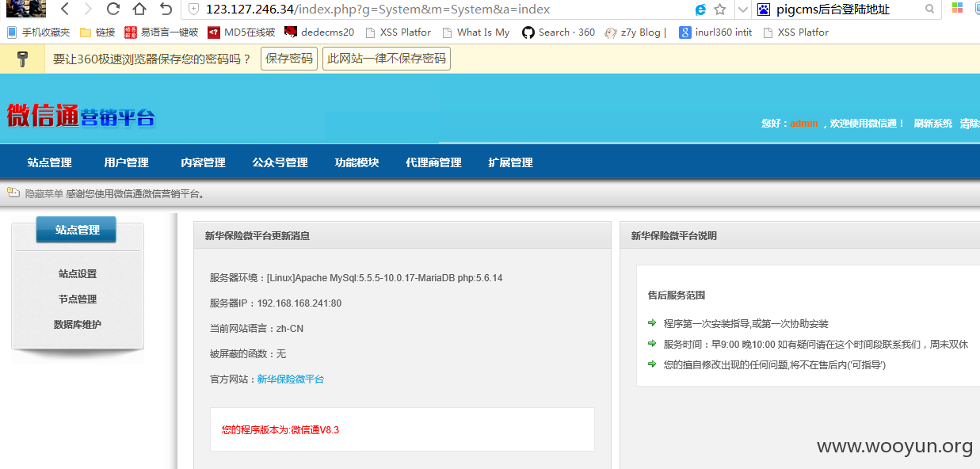Click the 被屏蔽的函数：无 line
The width and height of the screenshot is (980, 469).
248,354
